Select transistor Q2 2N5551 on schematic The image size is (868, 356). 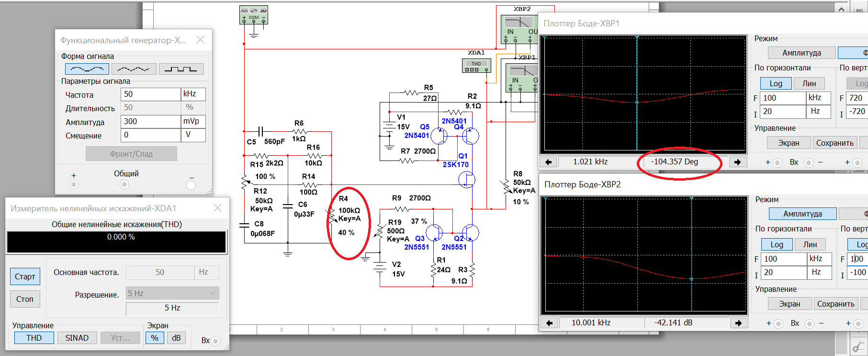click(x=470, y=233)
